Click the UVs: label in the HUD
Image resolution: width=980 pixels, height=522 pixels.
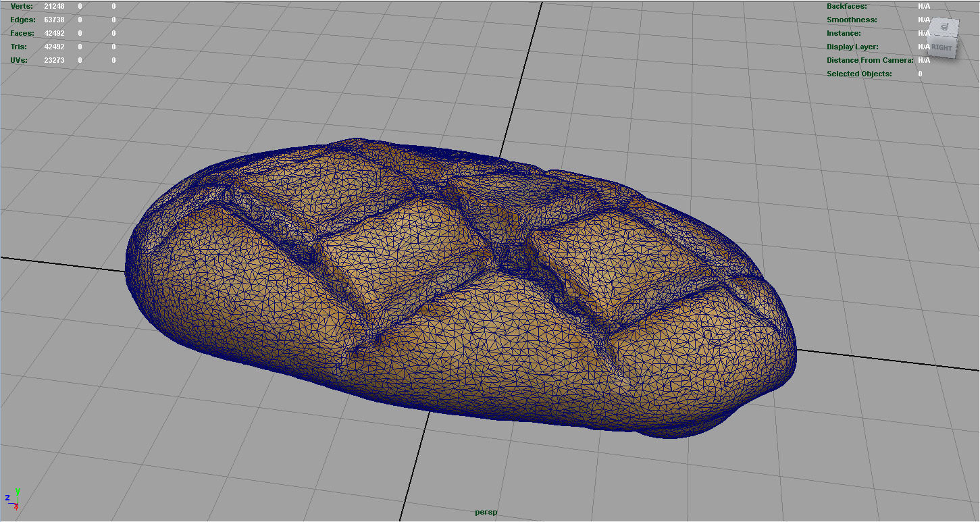(20, 60)
